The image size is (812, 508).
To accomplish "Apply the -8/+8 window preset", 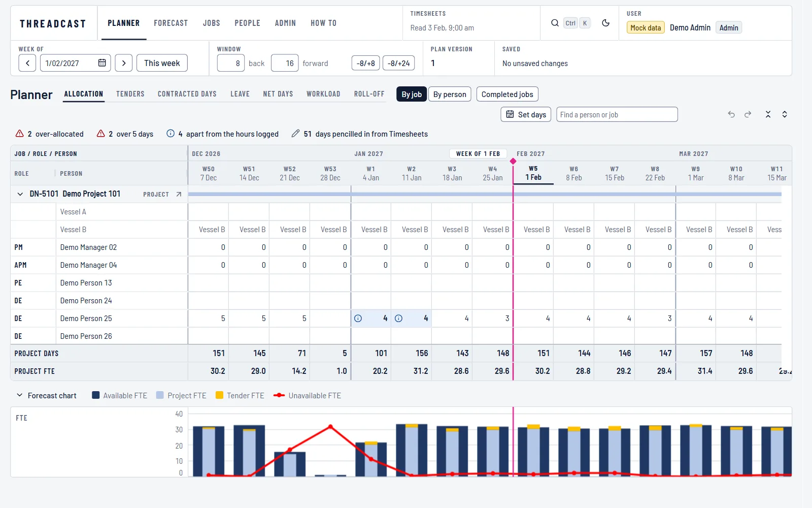I will click(366, 63).
